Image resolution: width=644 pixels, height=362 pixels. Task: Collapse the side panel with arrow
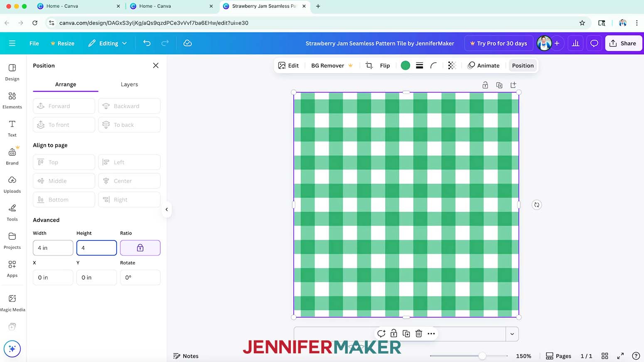(167, 209)
